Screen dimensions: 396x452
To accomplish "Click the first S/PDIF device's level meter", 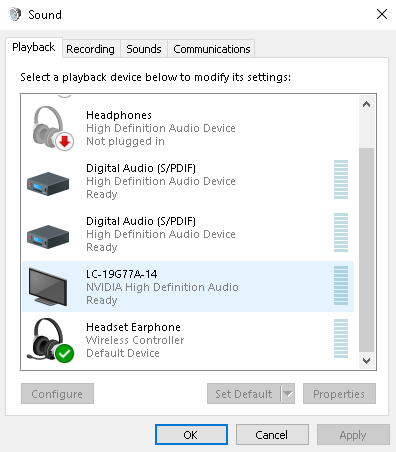I will click(x=341, y=179).
